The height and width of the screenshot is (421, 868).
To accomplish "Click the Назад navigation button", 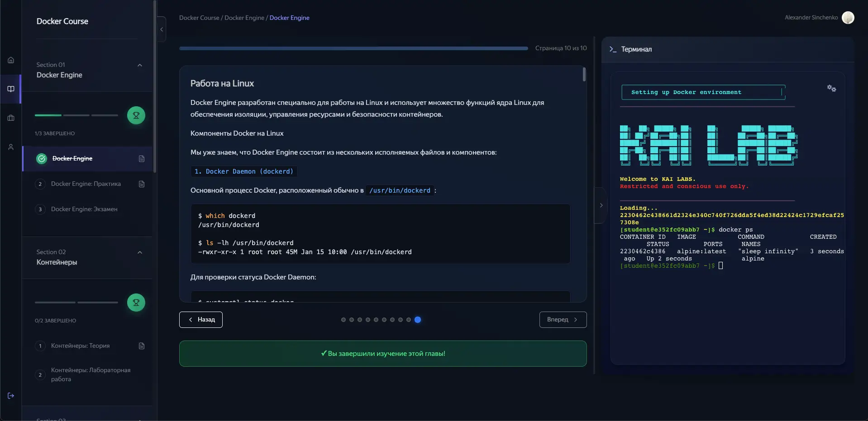I will click(x=200, y=320).
